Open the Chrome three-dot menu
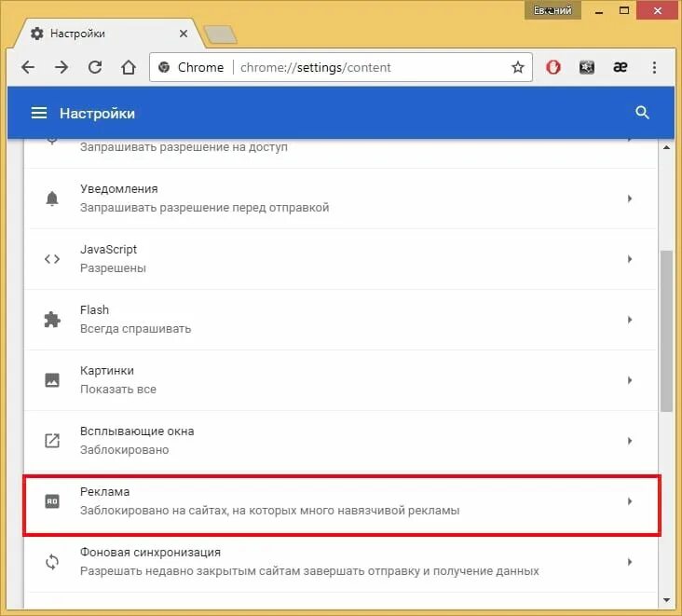This screenshot has width=682, height=616. 654,67
